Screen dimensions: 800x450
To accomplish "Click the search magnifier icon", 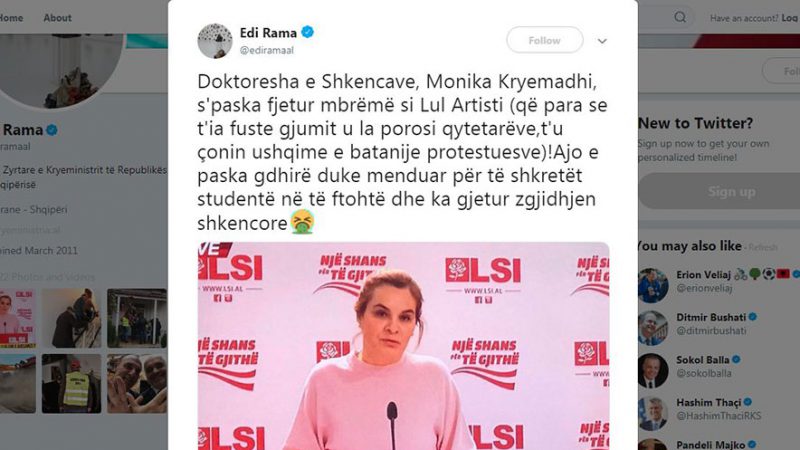I will point(680,17).
